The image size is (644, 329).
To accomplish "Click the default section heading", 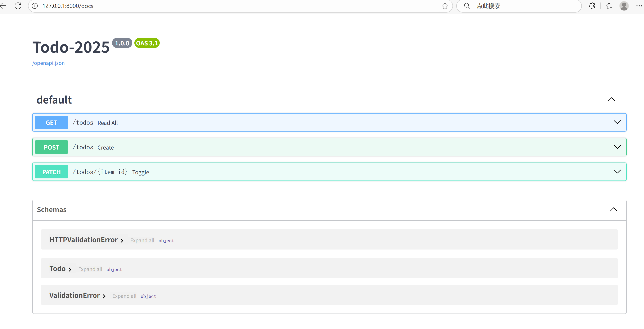I will click(x=54, y=100).
